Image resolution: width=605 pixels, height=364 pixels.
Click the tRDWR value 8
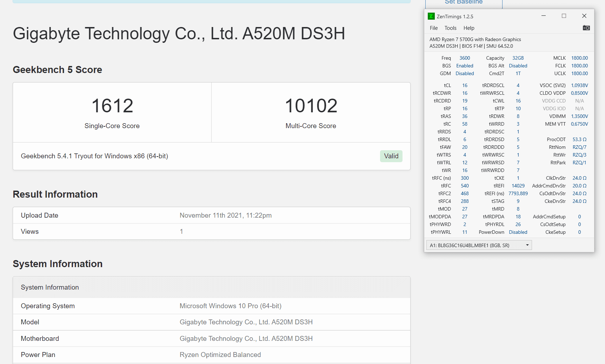[x=518, y=116]
